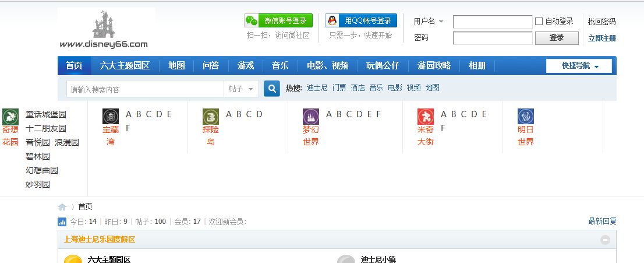Open 地图 nav tab
The width and height of the screenshot is (644, 263).
(x=176, y=65)
